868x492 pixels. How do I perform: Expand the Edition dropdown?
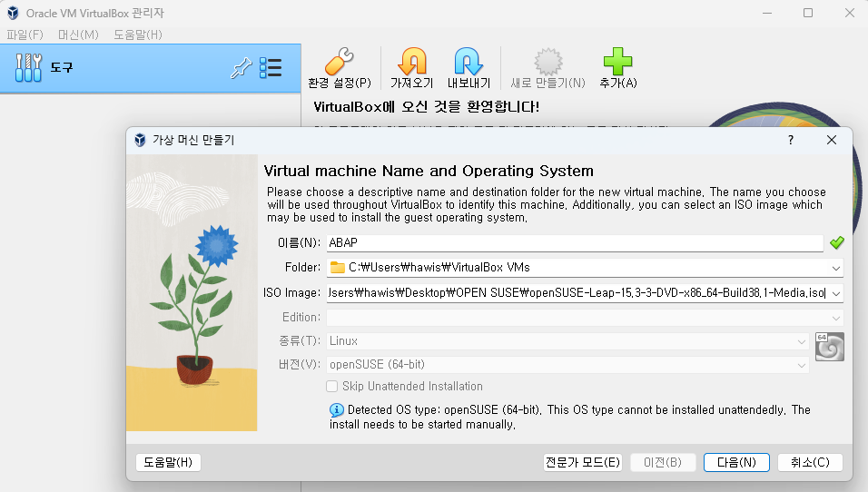836,318
